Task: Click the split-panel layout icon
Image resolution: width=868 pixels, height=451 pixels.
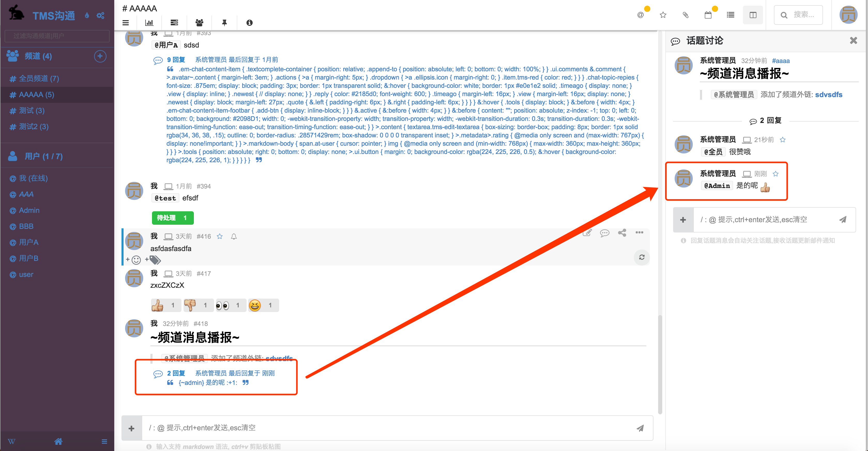Action: pos(753,15)
